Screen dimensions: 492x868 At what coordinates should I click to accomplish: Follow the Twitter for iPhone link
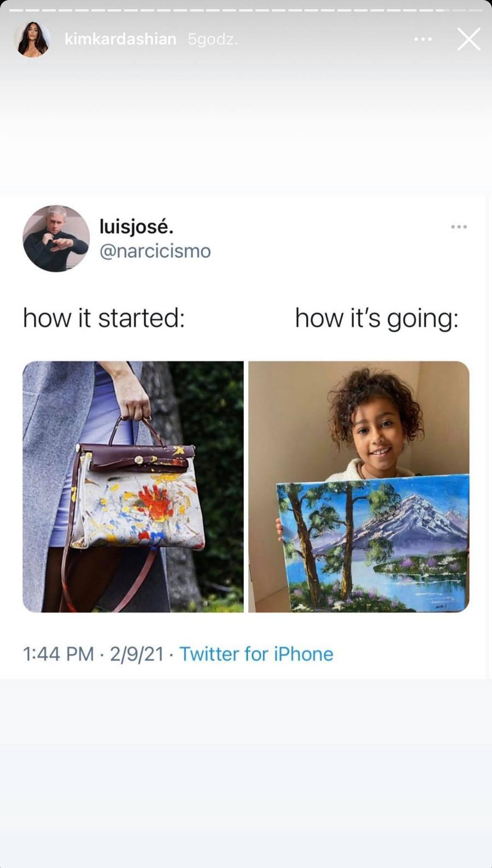coord(256,654)
